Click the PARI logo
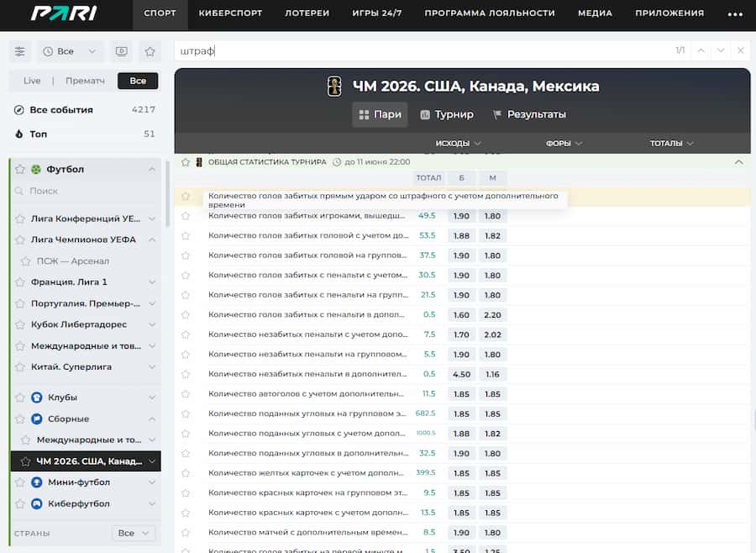 64,13
